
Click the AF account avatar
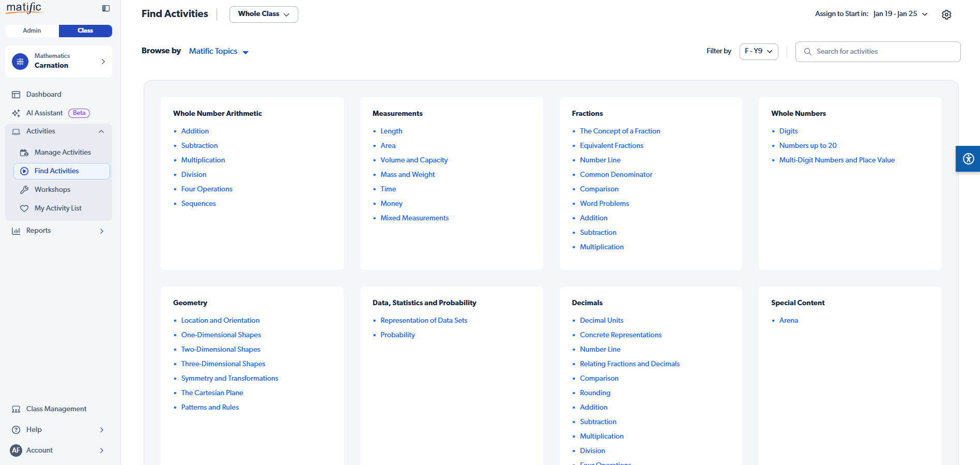coord(16,450)
